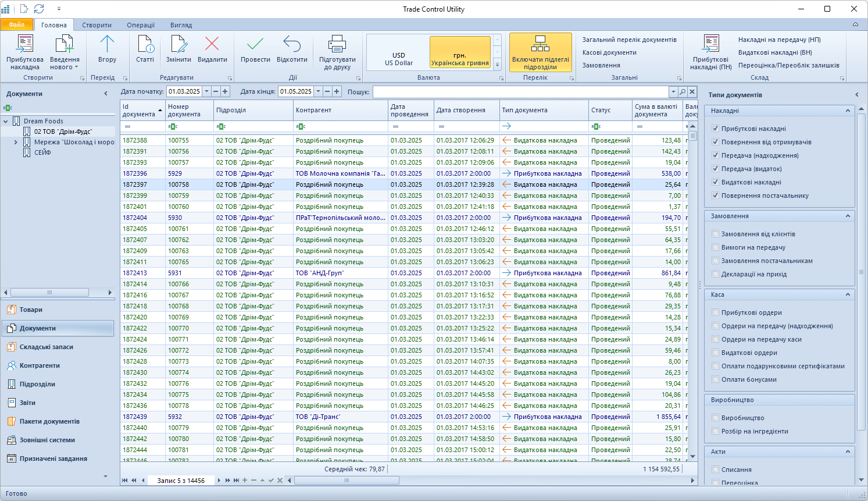Toggle Включати підлеглі підрозділи button
Viewport: 868px width, 501px height.
point(540,52)
